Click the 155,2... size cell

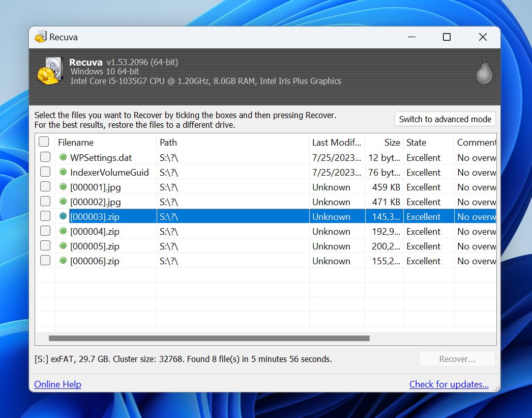(386, 261)
